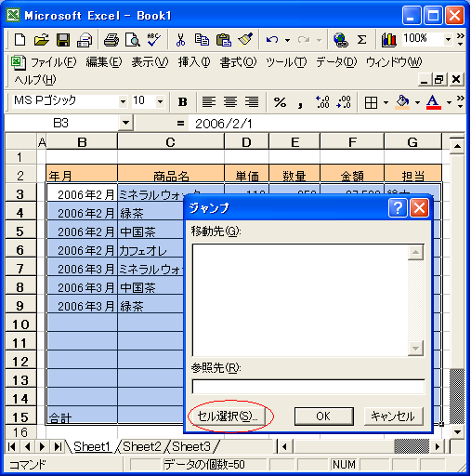
Task: Cut selection with scissors icon
Action: click(180, 40)
